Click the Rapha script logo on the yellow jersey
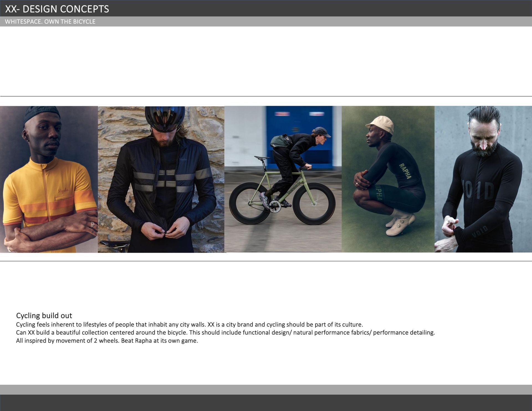This screenshot has height=411, width=532. click(63, 191)
